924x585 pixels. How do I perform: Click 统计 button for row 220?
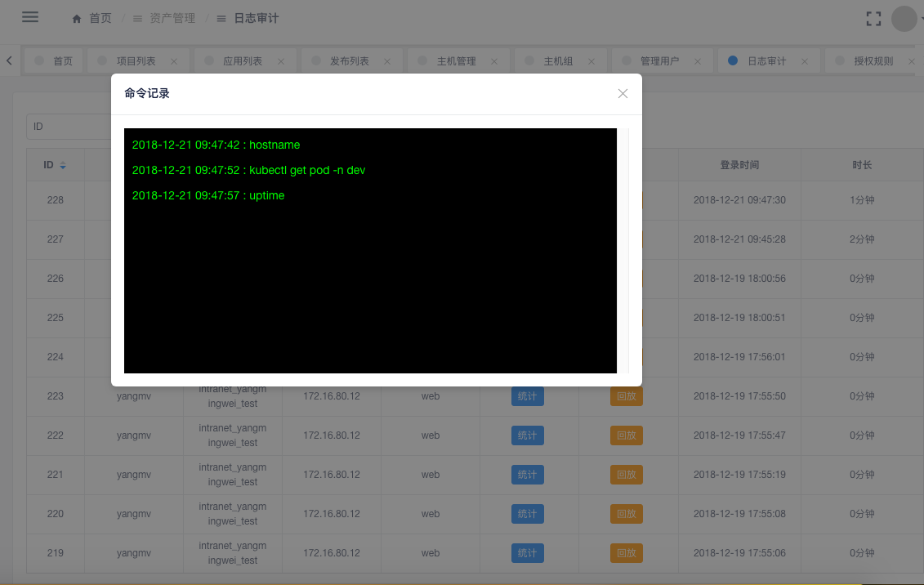point(528,514)
